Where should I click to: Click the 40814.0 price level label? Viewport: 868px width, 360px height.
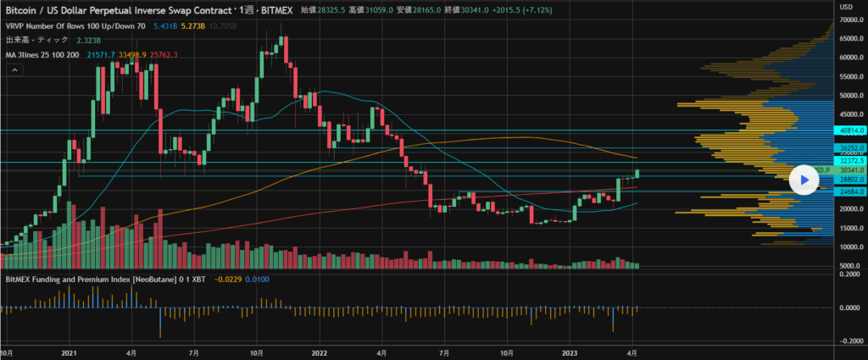point(849,131)
